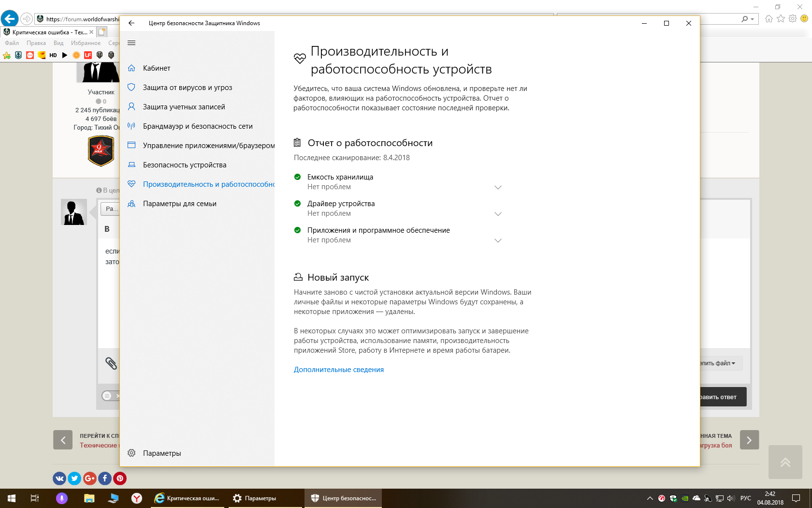Click the browser address bar

coord(82,19)
